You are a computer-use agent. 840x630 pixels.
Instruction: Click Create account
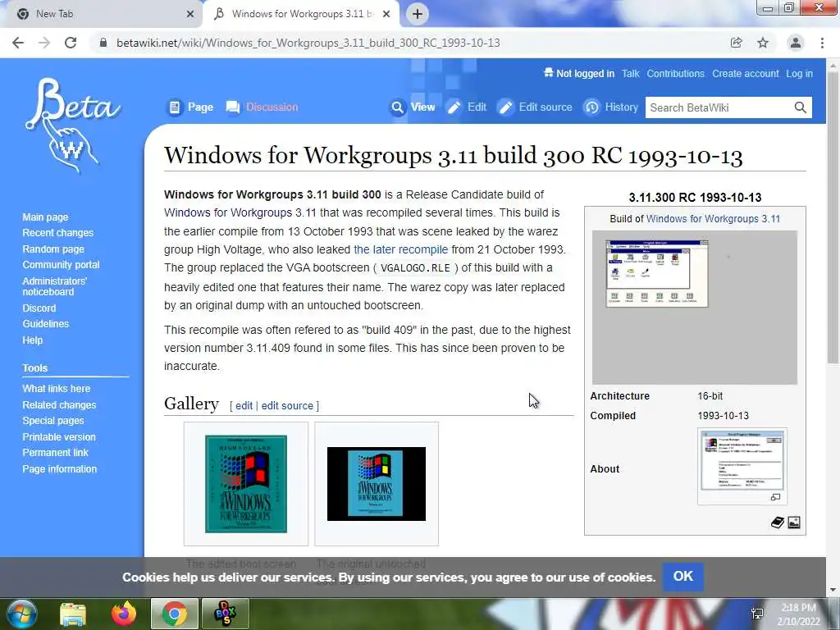tap(745, 74)
